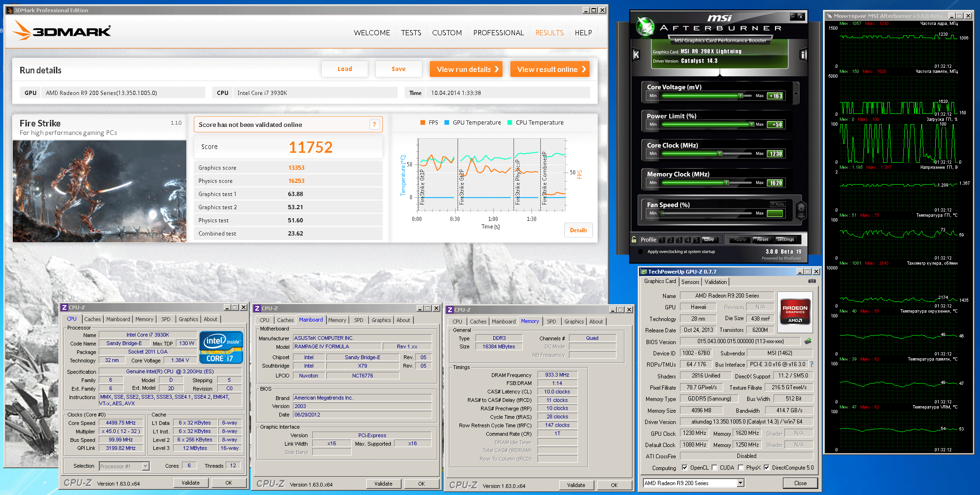Toggle the fan speed Auto button

(778, 204)
